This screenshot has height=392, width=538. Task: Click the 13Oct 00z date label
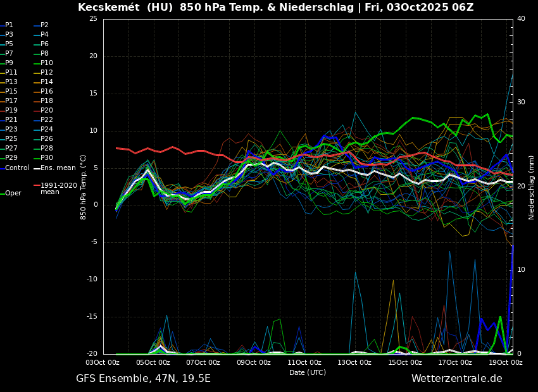click(354, 362)
